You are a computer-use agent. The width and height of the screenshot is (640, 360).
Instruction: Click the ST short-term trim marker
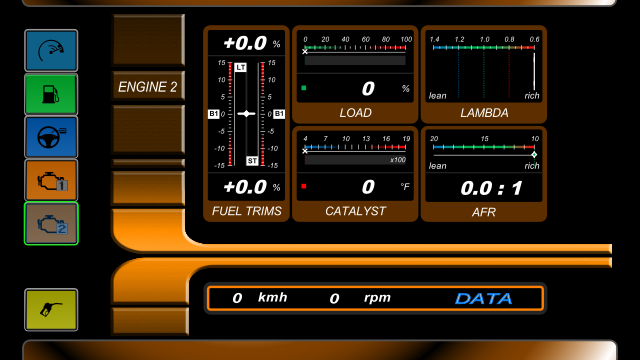[x=252, y=161]
